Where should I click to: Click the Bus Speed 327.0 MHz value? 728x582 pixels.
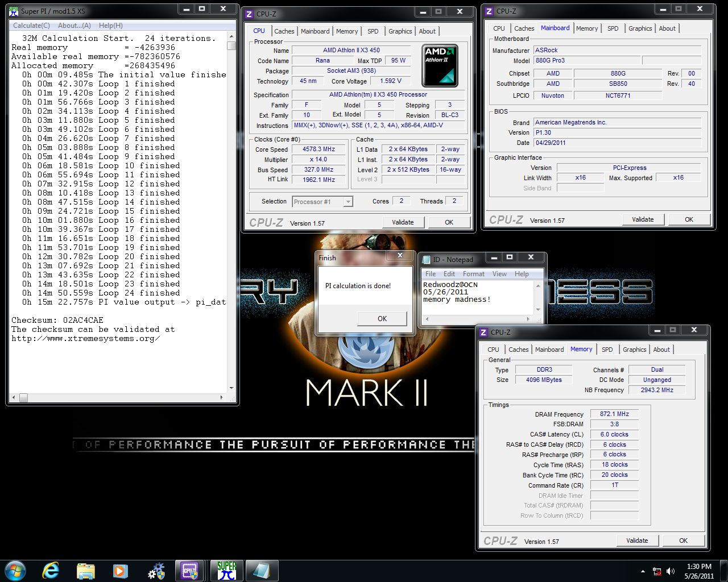(x=318, y=170)
